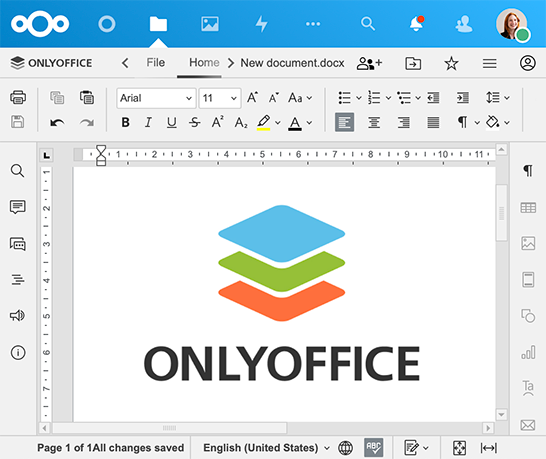Undo the last action
546x459 pixels.
[57, 123]
